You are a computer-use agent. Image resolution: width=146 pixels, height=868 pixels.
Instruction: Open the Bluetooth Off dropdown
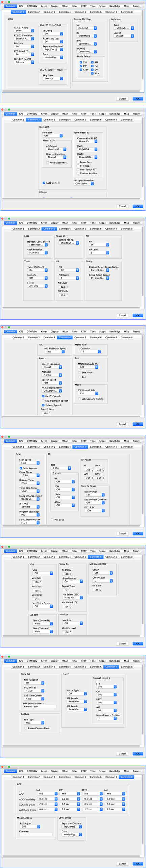(52, 136)
